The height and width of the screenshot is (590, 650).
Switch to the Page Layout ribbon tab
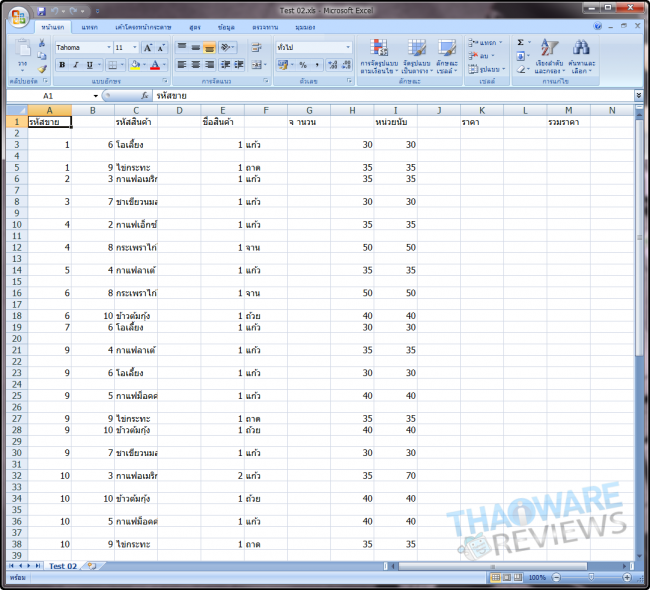143,27
